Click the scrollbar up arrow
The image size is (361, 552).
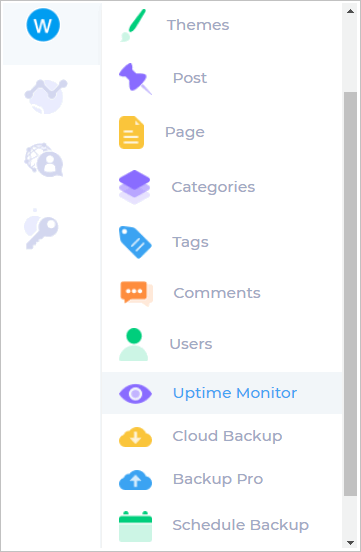tap(350, 11)
